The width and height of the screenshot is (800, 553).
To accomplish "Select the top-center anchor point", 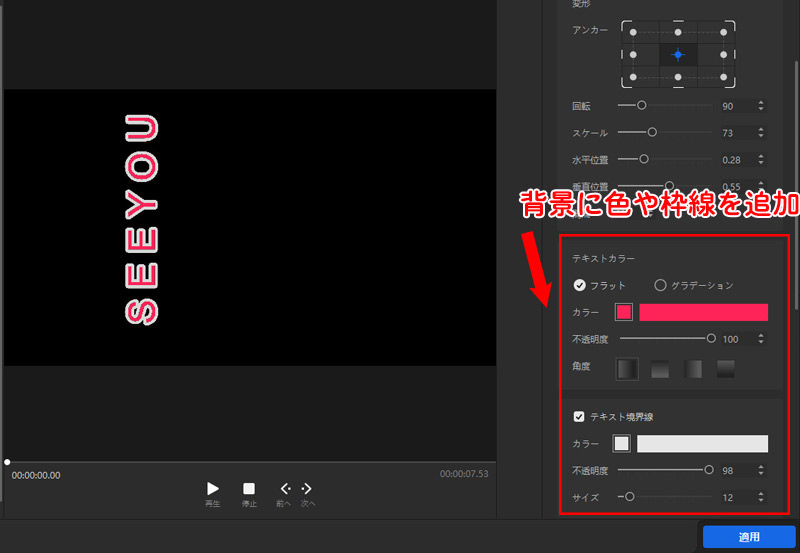I will [x=678, y=32].
